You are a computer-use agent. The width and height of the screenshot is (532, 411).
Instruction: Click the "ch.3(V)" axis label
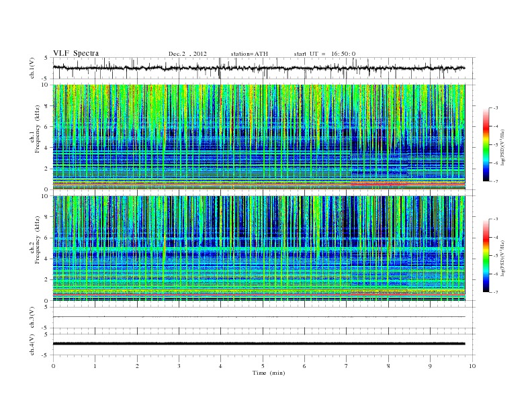[x=32, y=318]
